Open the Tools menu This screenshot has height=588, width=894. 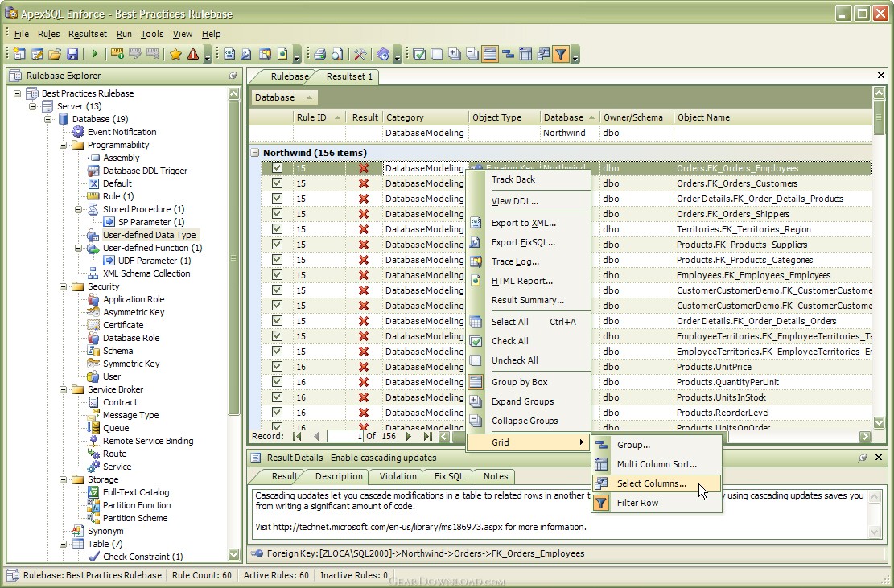point(152,34)
